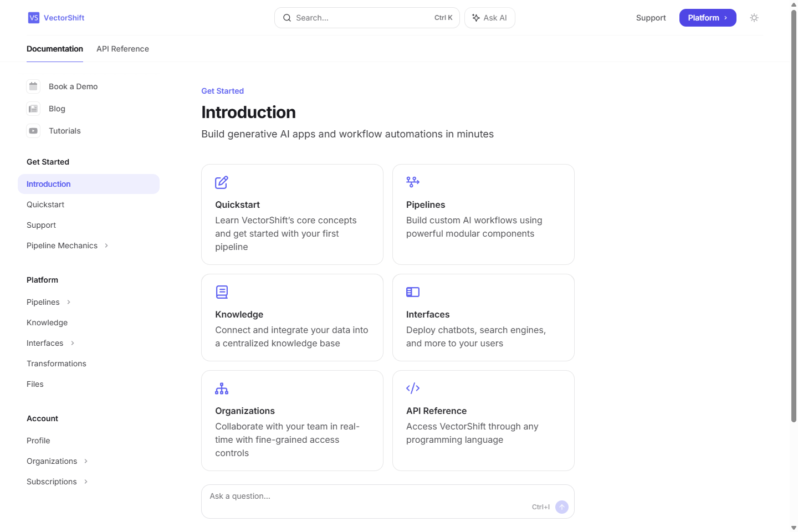Click the Blog newspaper icon
The height and width of the screenshot is (532, 798).
coord(33,109)
